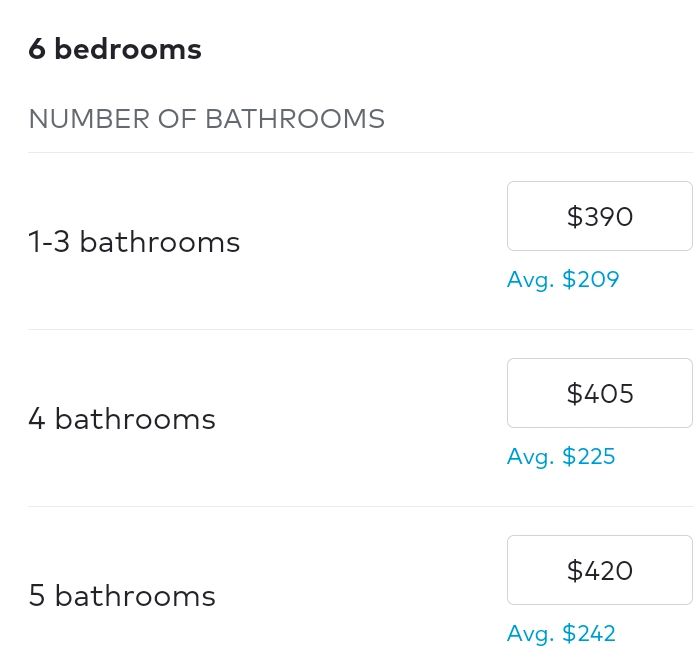Place cursor in field showing $420

(x=599, y=570)
